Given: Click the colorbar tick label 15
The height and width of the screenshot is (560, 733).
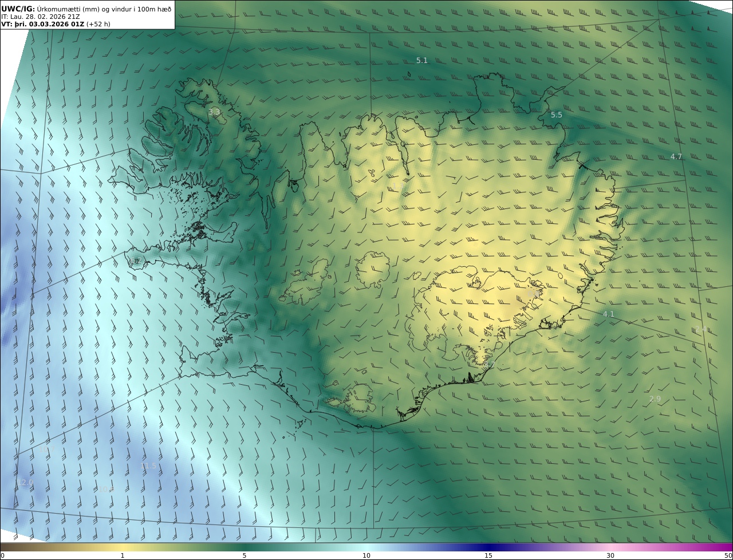Looking at the screenshot, I should point(488,555).
